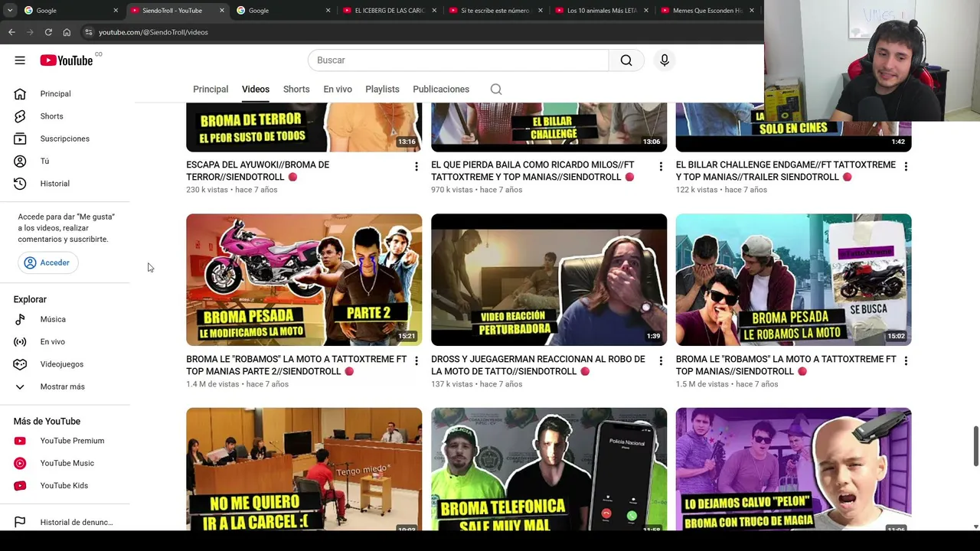Image resolution: width=980 pixels, height=551 pixels.
Task: Click the search magnifier button
Action: [x=626, y=60]
